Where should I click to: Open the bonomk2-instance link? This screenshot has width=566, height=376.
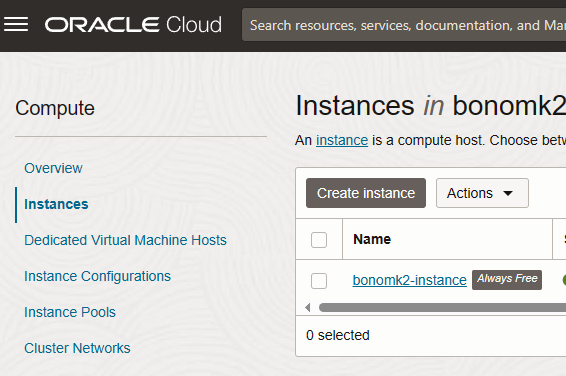point(410,280)
